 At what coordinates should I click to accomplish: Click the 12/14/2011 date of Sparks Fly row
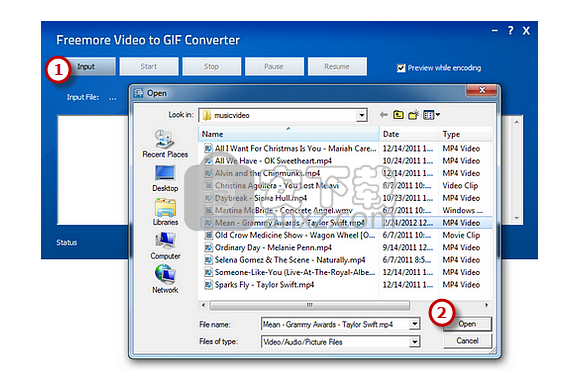(408, 285)
